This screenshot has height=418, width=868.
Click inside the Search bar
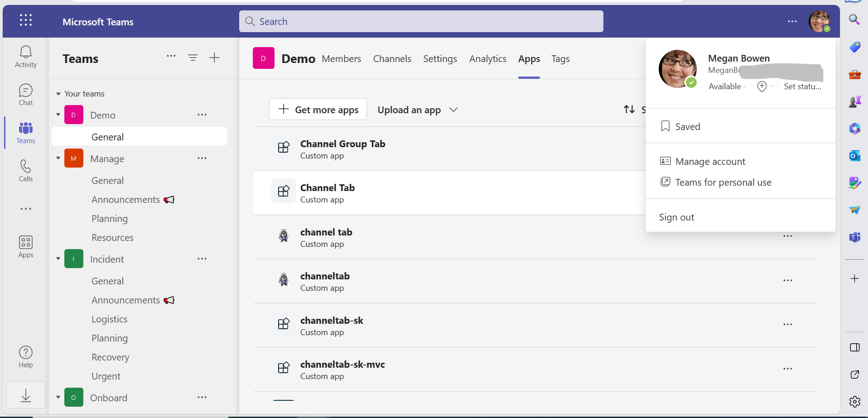click(x=420, y=21)
